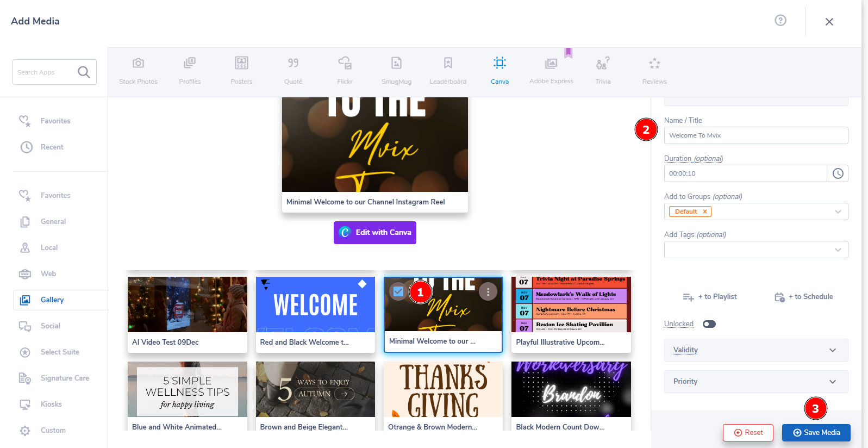Image resolution: width=868 pixels, height=448 pixels.
Task: Click Edit with Canva button
Action: (375, 233)
